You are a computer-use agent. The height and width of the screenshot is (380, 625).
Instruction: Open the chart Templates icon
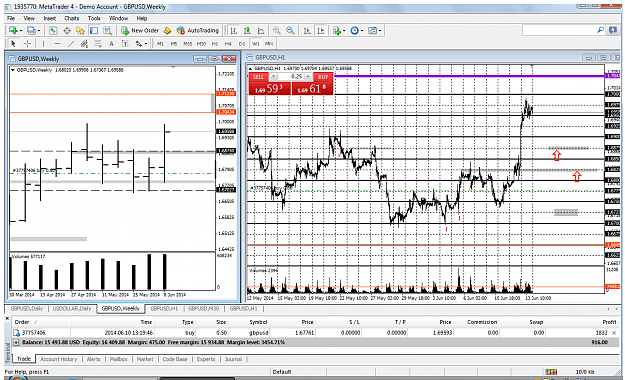(x=372, y=31)
